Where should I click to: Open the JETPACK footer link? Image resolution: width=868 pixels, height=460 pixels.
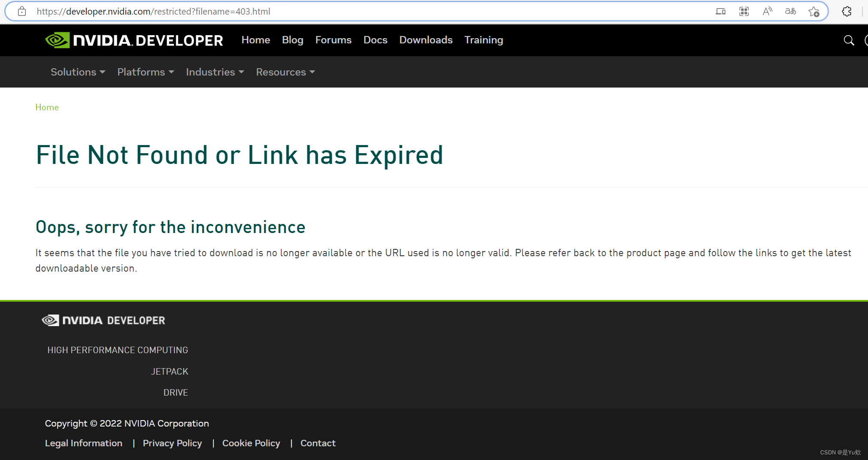(169, 372)
